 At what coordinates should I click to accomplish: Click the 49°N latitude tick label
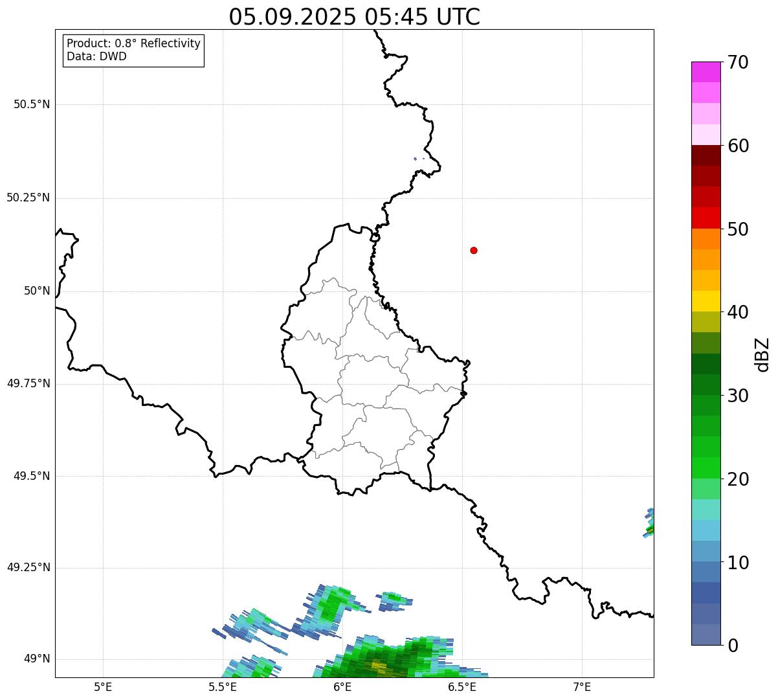click(37, 659)
